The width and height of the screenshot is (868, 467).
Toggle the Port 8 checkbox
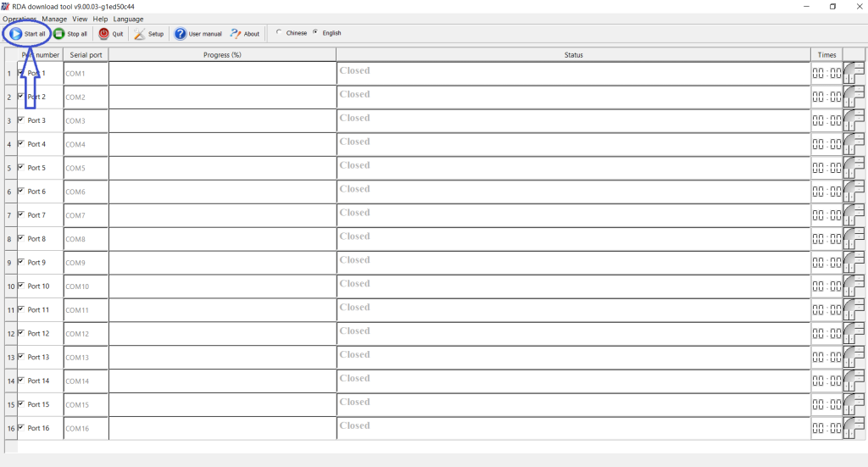(21, 238)
